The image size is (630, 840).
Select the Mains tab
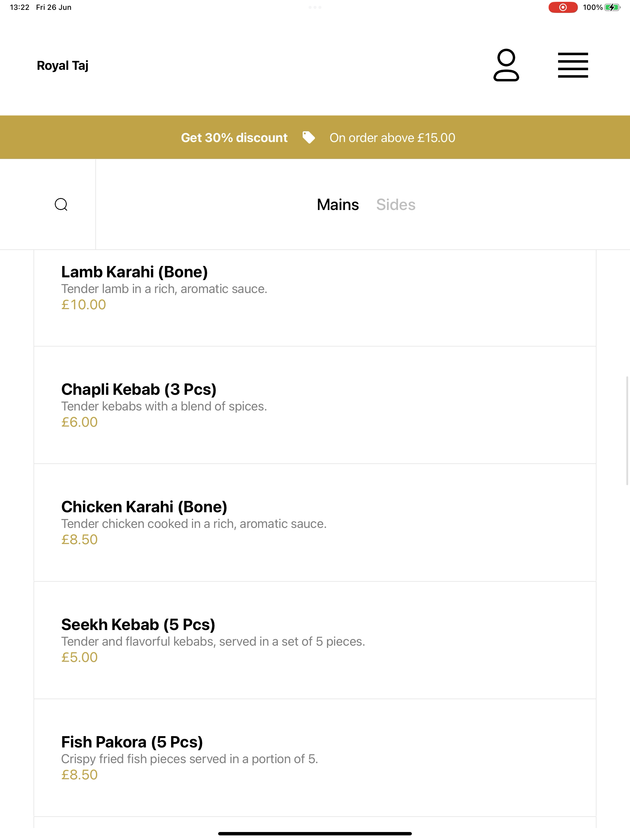coord(338,205)
